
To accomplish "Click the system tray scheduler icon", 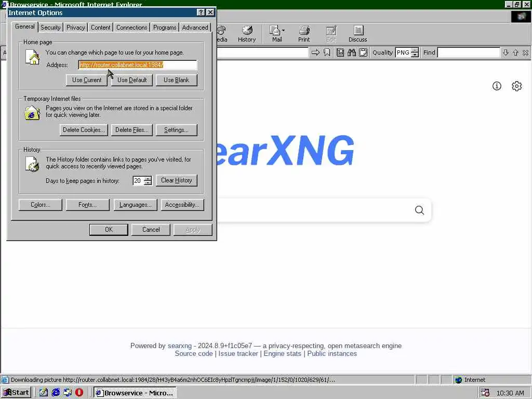I will (x=485, y=393).
